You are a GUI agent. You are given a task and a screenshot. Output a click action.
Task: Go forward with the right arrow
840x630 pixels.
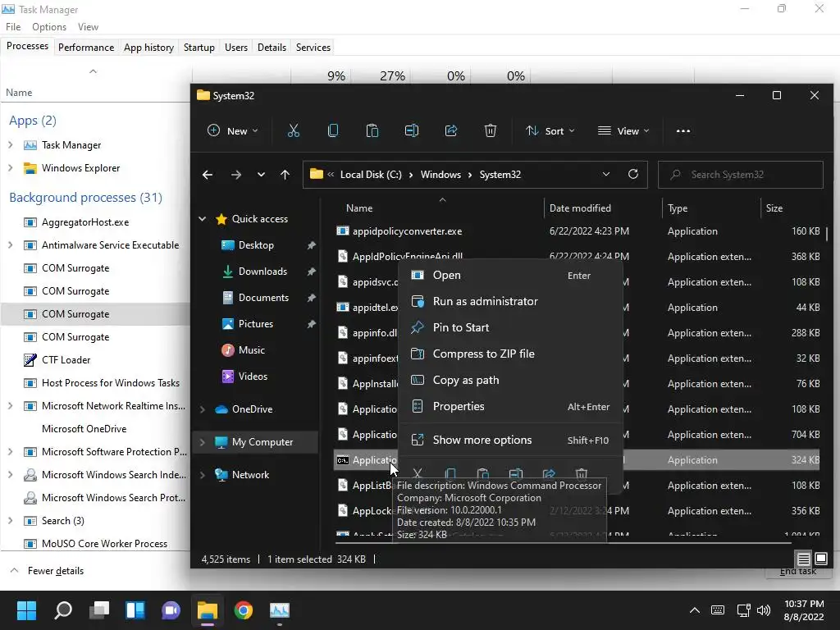235,175
